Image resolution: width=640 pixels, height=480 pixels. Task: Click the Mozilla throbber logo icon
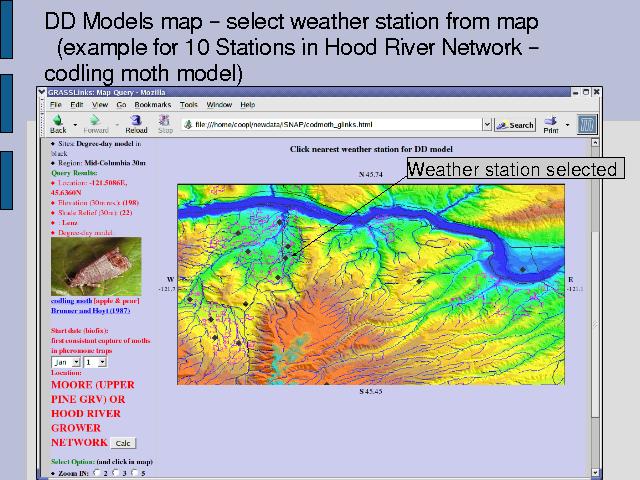pyautogui.click(x=588, y=124)
